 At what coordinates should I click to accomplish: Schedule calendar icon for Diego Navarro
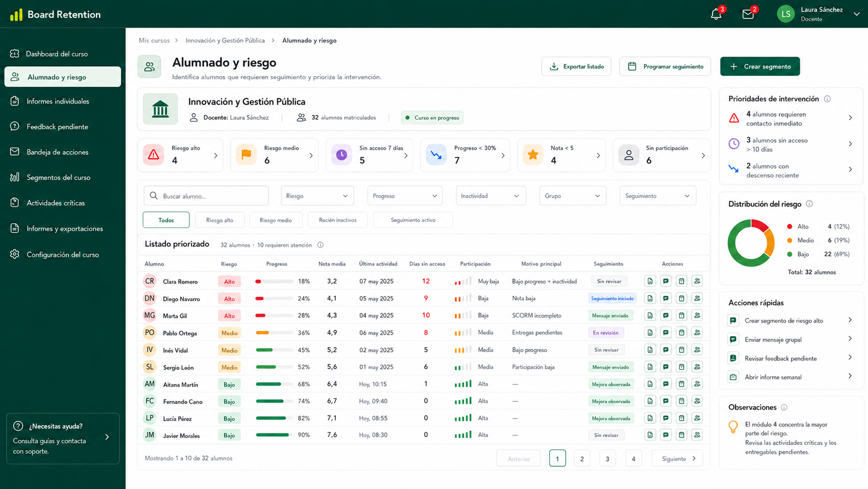coord(682,298)
